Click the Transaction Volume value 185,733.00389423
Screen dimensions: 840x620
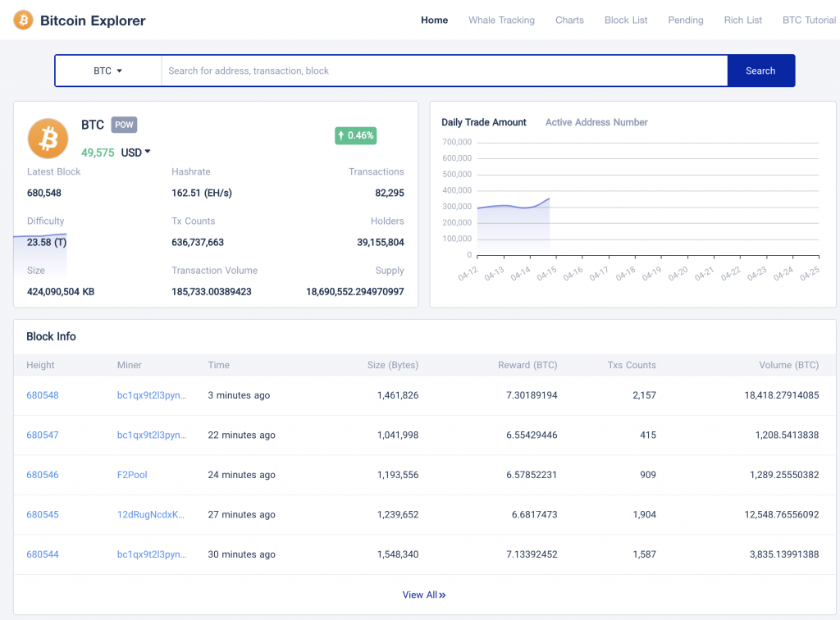[211, 292]
